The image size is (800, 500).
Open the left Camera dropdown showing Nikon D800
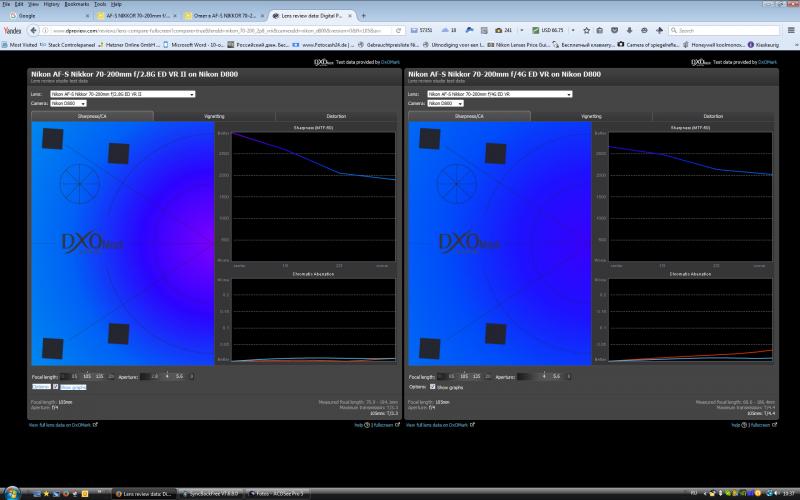[68, 103]
